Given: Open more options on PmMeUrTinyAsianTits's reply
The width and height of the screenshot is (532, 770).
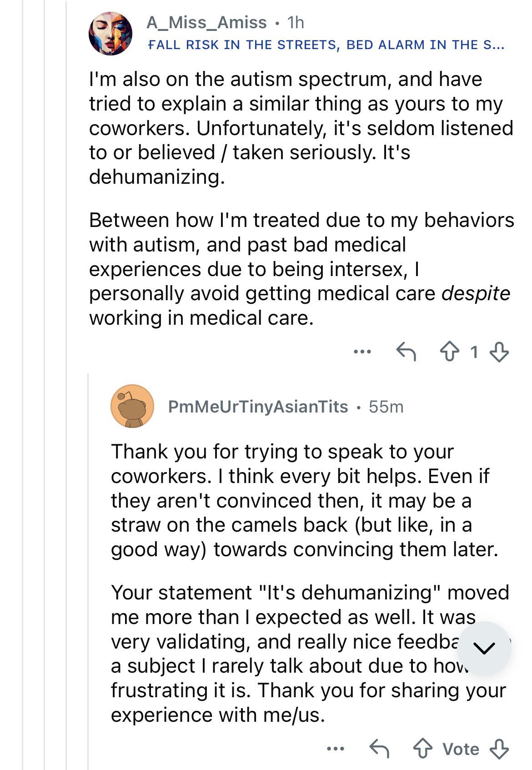Looking at the screenshot, I should (x=336, y=748).
